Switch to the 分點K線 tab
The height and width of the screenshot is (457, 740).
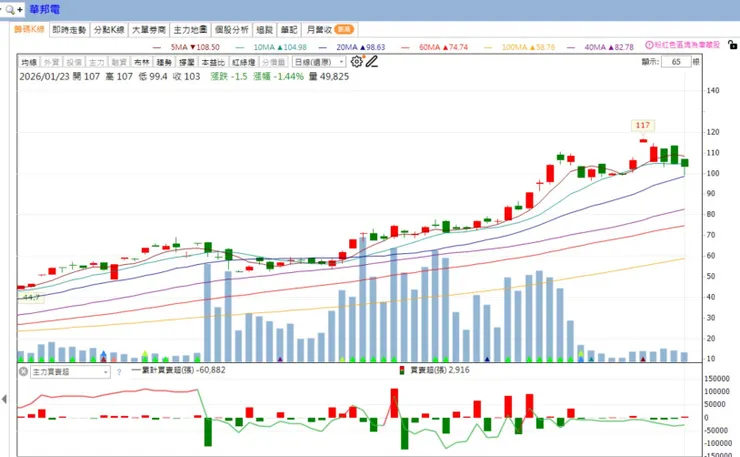click(109, 30)
